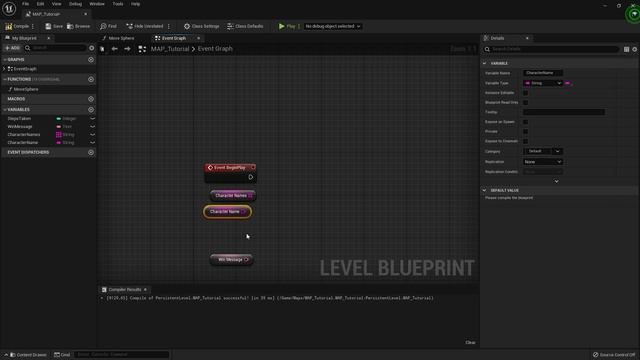Click the graph breadcrumb blueprint icon
Viewport: 640px width, 360px height.
(142, 49)
